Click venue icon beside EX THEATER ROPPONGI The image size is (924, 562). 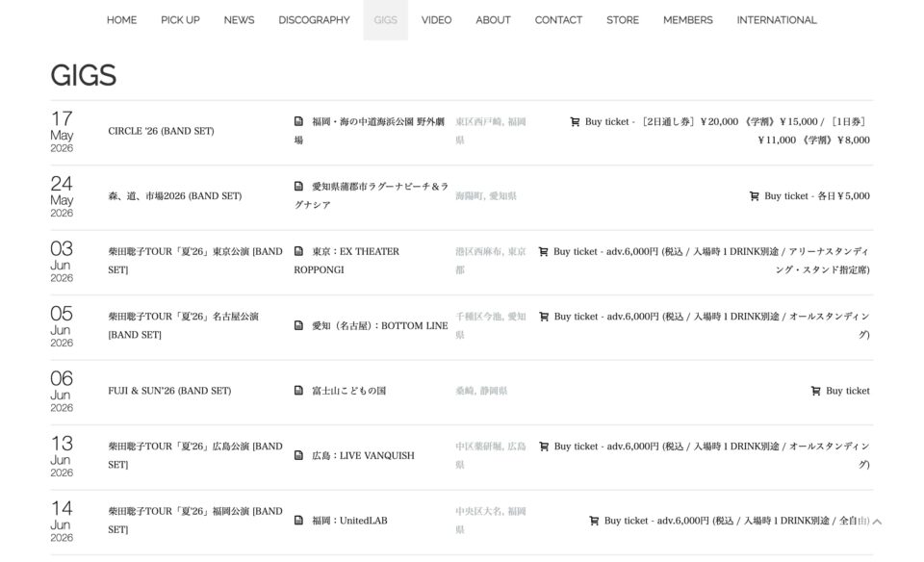click(x=298, y=251)
